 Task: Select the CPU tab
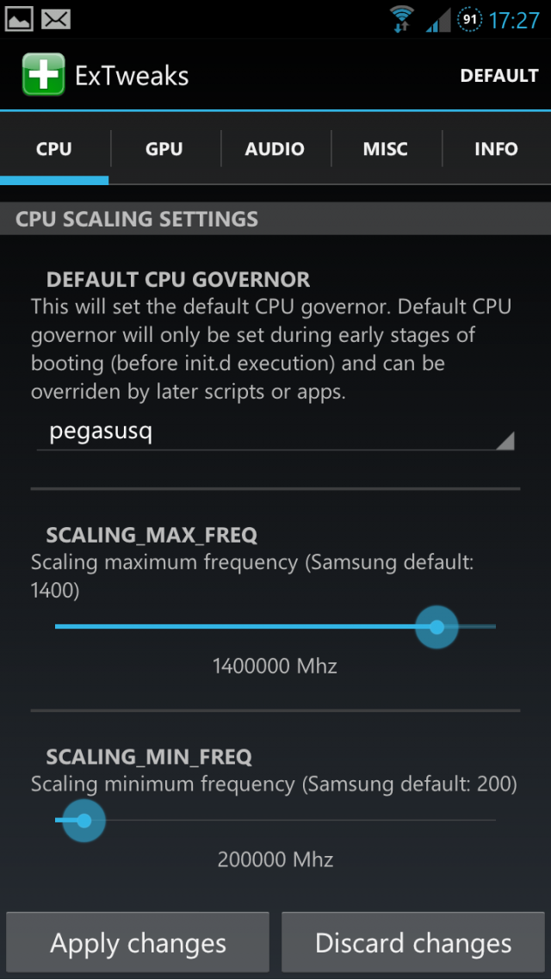point(54,149)
